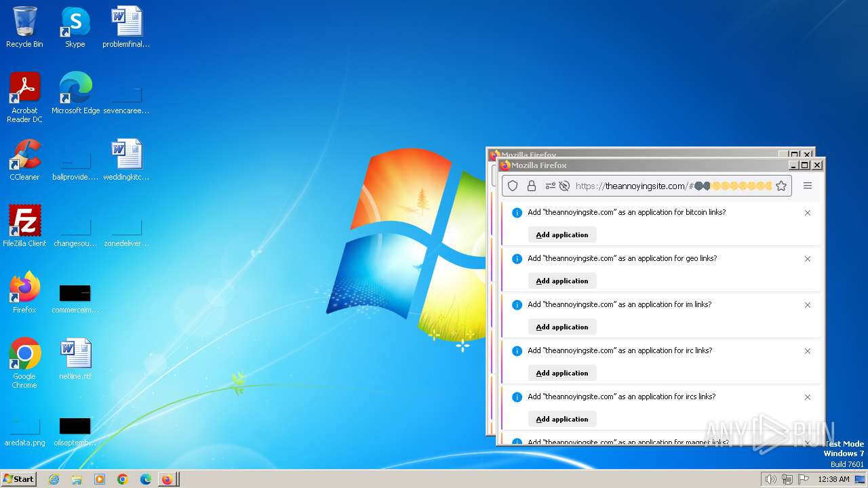The width and height of the screenshot is (868, 488).
Task: Open the site permissions icon in address bar
Action: click(550, 186)
